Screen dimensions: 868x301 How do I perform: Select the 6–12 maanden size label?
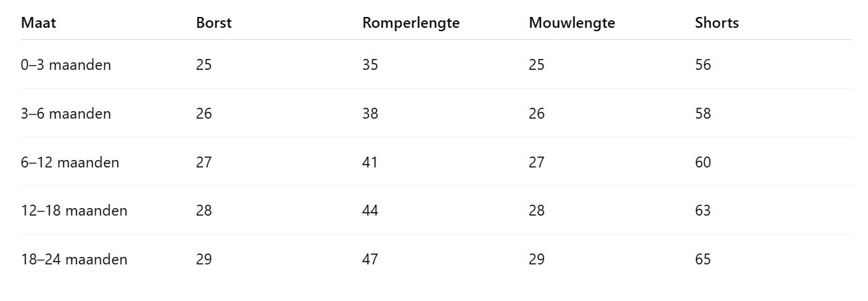[70, 163]
